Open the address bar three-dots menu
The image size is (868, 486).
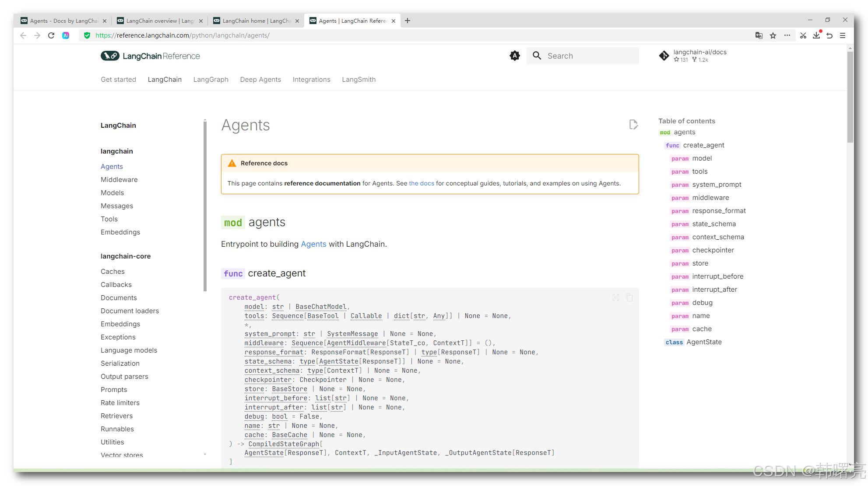pyautogui.click(x=787, y=35)
